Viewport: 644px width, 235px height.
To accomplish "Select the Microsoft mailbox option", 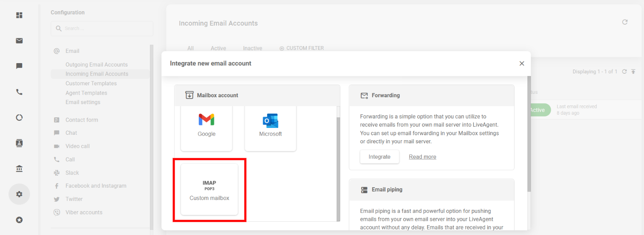I will 270,125.
